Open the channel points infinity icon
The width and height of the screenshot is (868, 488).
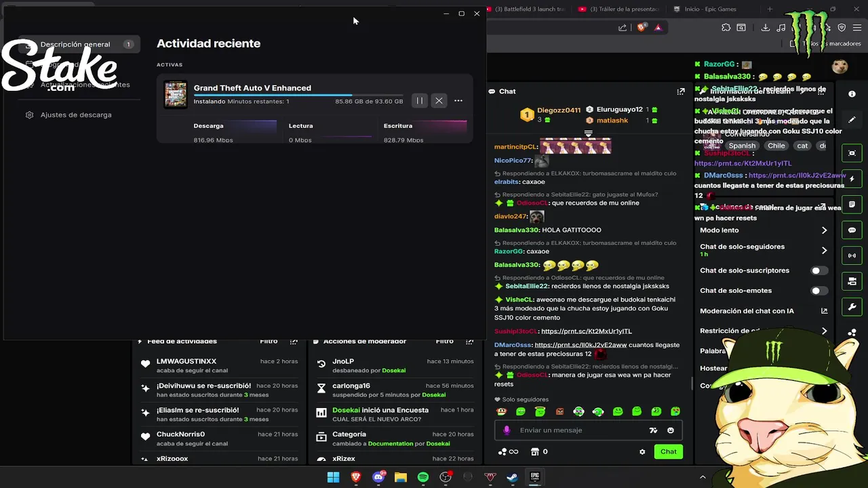click(508, 452)
